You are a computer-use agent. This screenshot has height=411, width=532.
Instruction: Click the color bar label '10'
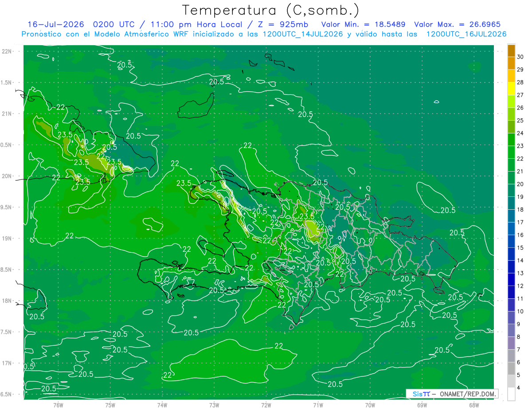[x=520, y=312]
